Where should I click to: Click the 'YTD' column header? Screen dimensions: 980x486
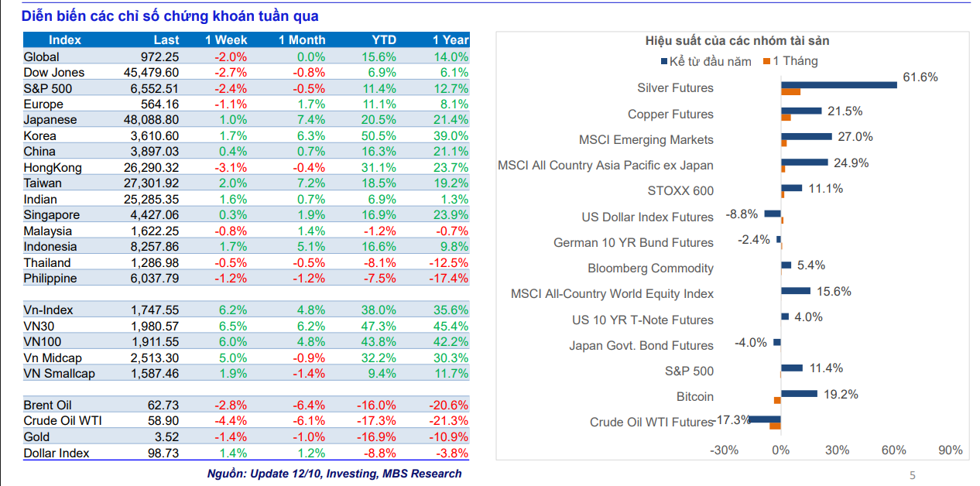point(383,40)
